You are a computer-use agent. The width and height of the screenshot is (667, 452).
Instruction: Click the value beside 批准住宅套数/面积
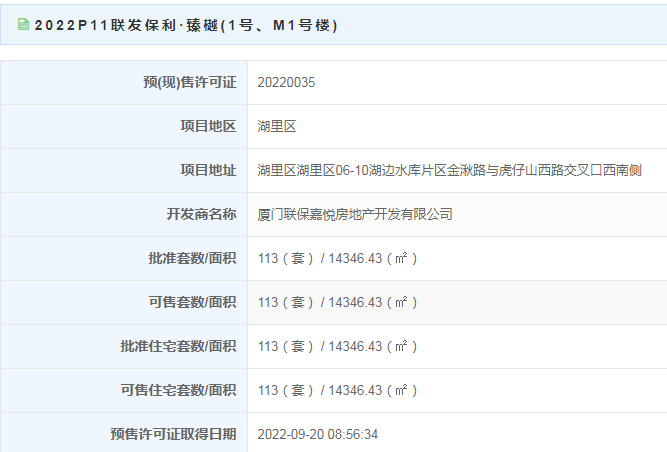(x=337, y=346)
